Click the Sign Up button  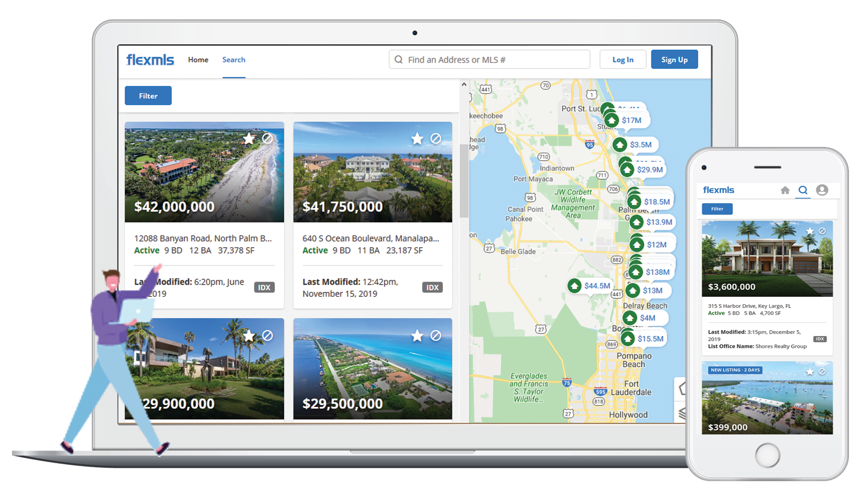tap(674, 59)
